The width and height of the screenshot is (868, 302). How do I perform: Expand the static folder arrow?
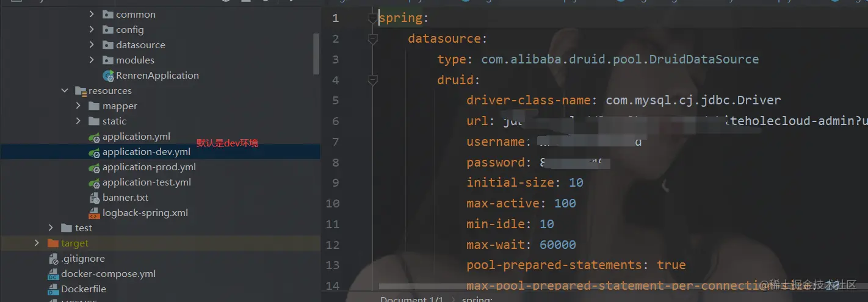(78, 121)
